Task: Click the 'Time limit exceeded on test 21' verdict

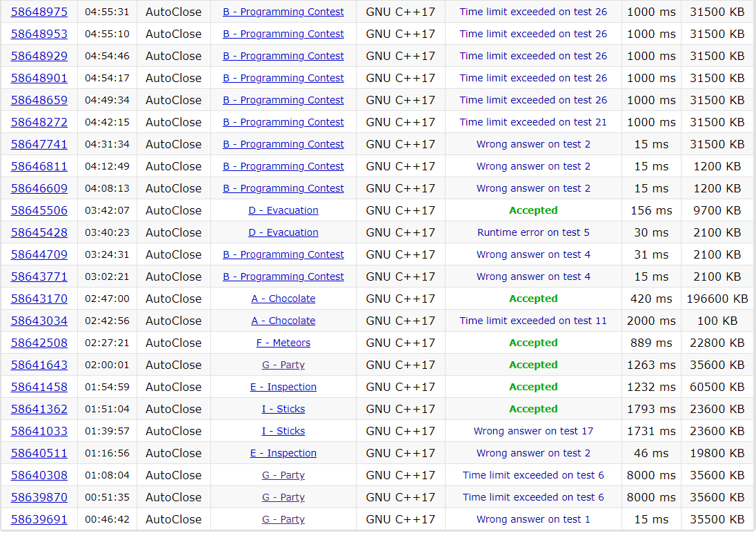Action: [533, 122]
